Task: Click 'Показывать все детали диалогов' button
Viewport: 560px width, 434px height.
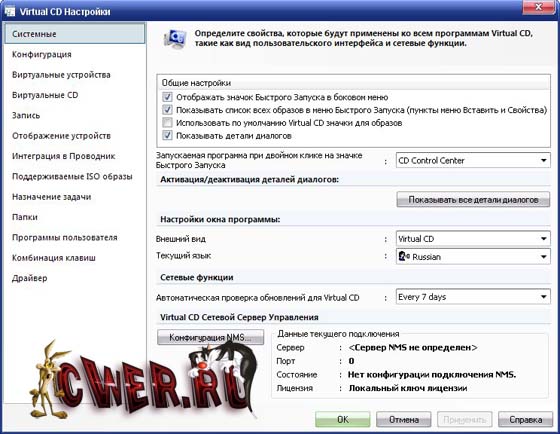Action: [473, 199]
